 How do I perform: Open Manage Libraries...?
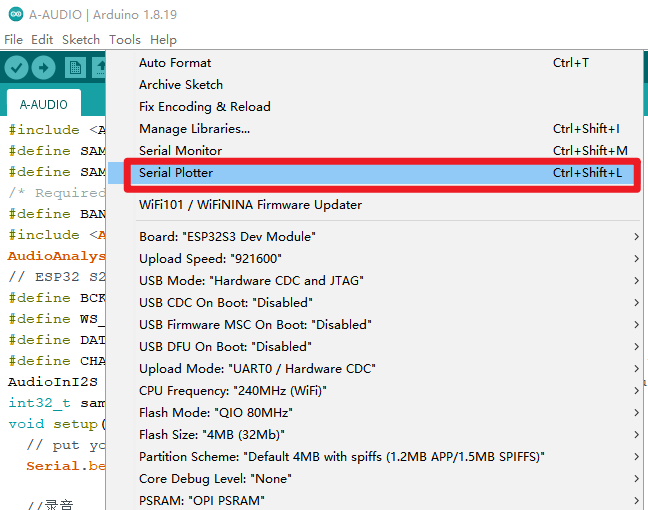click(x=375, y=129)
